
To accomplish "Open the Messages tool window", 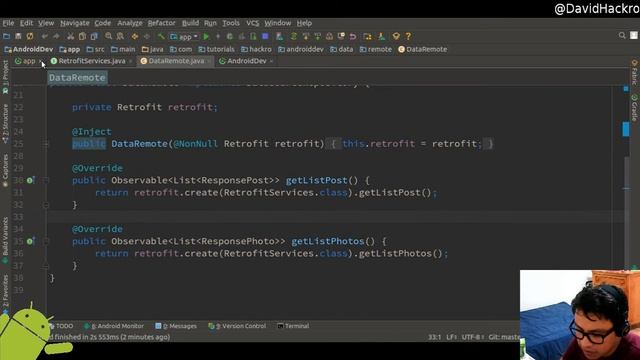I will 176,326.
